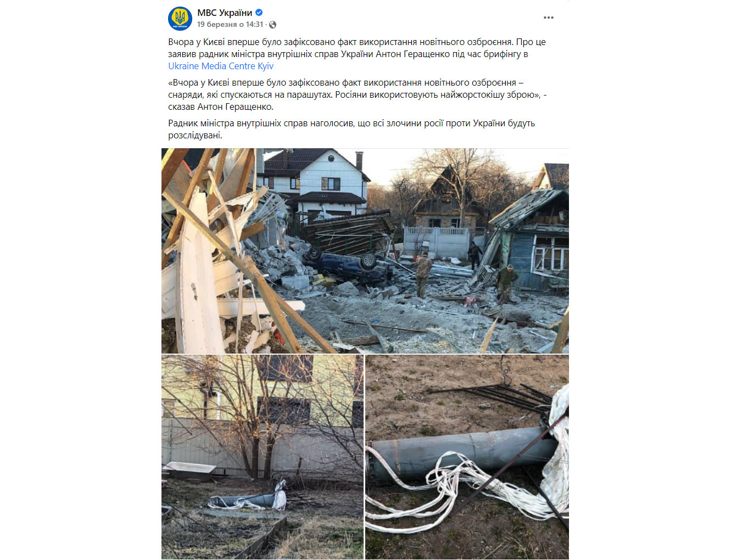This screenshot has height=560, width=731.
Task: Click the first paragraph starting «Вчора у Києві»
Action: tap(357, 54)
